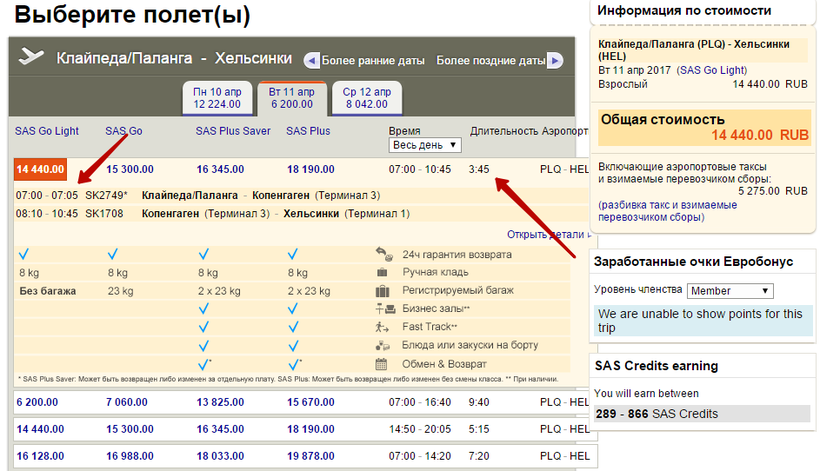Click the airplane icon in route header
820x471 pixels.
(32, 57)
